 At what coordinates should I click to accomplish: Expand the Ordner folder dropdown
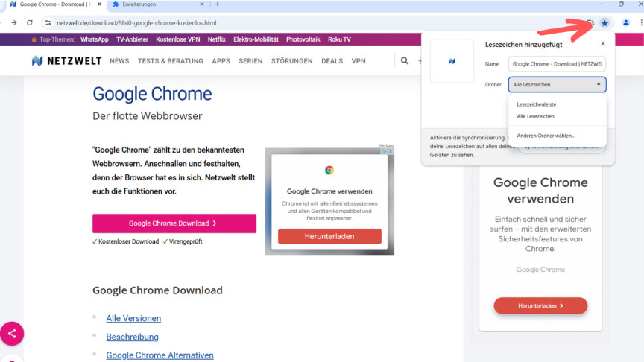[x=557, y=85]
